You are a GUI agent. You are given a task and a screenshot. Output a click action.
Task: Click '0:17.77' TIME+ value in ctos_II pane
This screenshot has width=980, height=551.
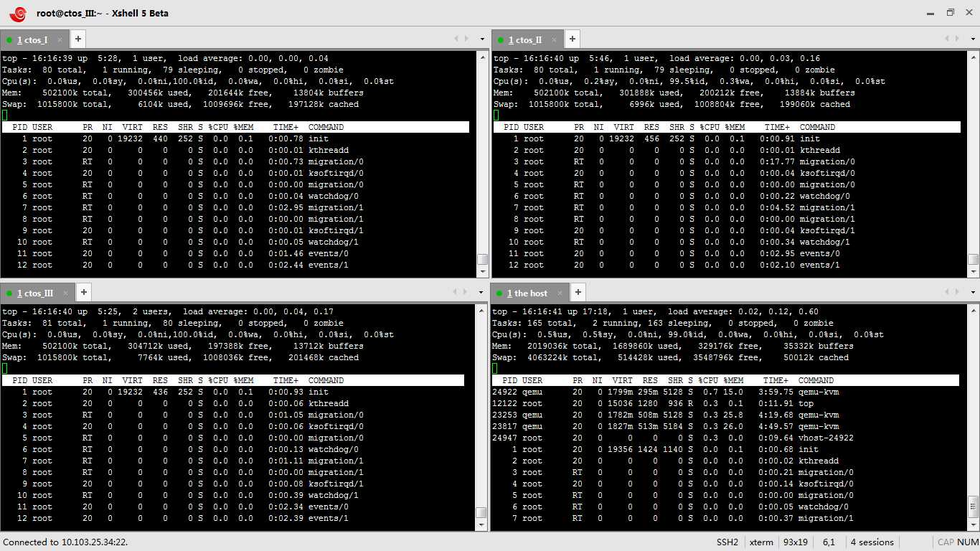pos(777,162)
